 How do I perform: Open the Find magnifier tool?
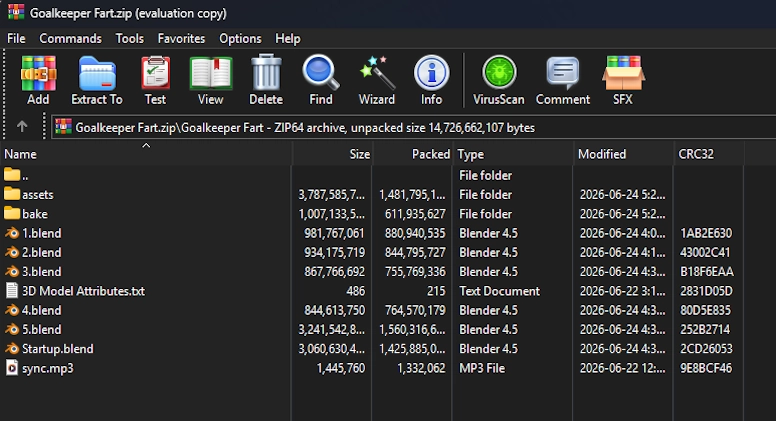321,80
